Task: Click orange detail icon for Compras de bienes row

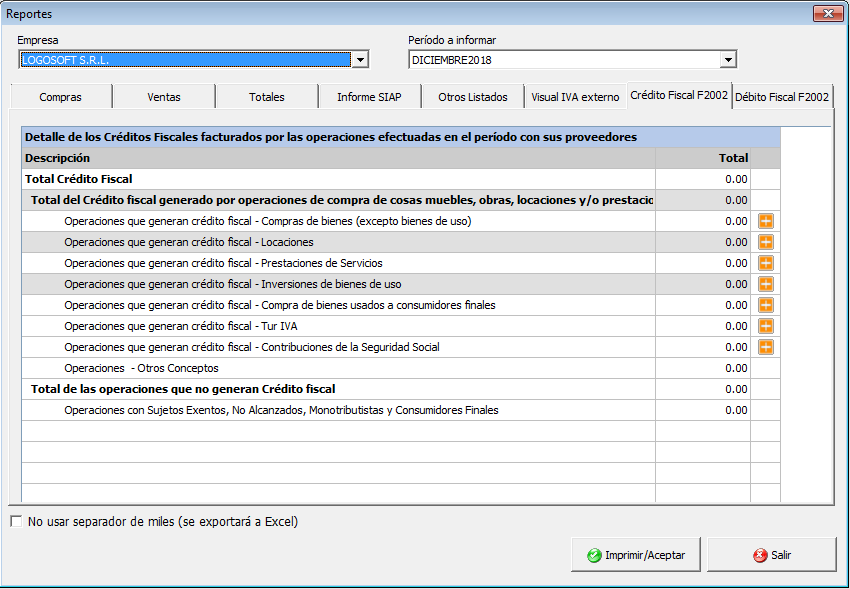Action: pyautogui.click(x=766, y=221)
